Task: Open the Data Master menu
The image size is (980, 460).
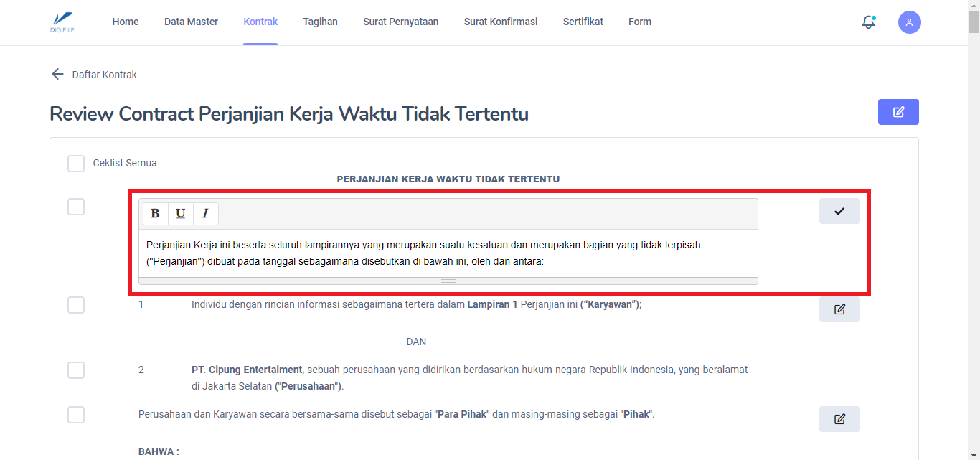Action: (191, 22)
